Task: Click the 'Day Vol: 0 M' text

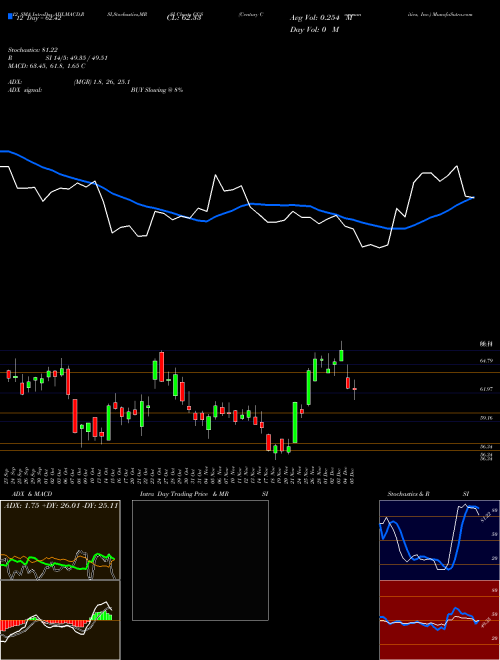Action: (x=314, y=30)
